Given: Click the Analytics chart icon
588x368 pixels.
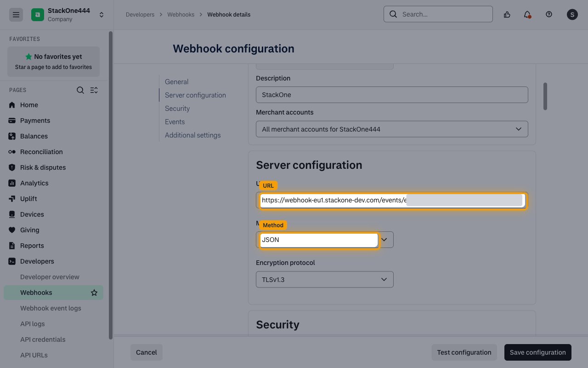Looking at the screenshot, I should [x=12, y=183].
